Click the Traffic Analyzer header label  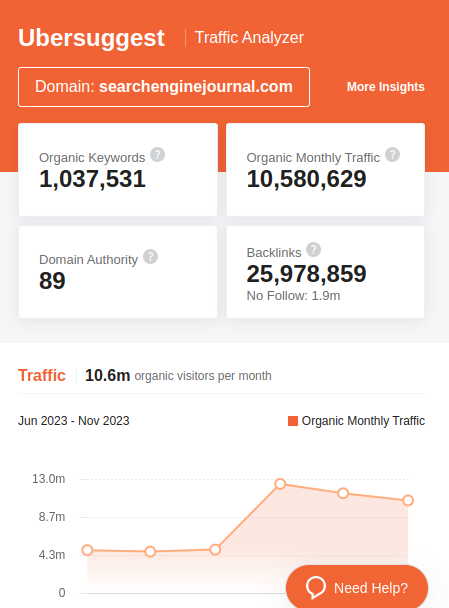coord(249,38)
